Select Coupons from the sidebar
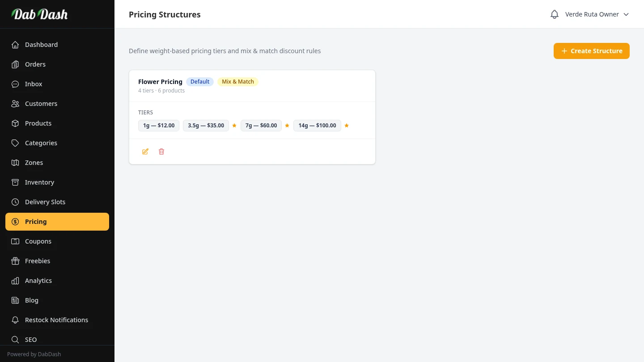644x362 pixels. [38, 241]
